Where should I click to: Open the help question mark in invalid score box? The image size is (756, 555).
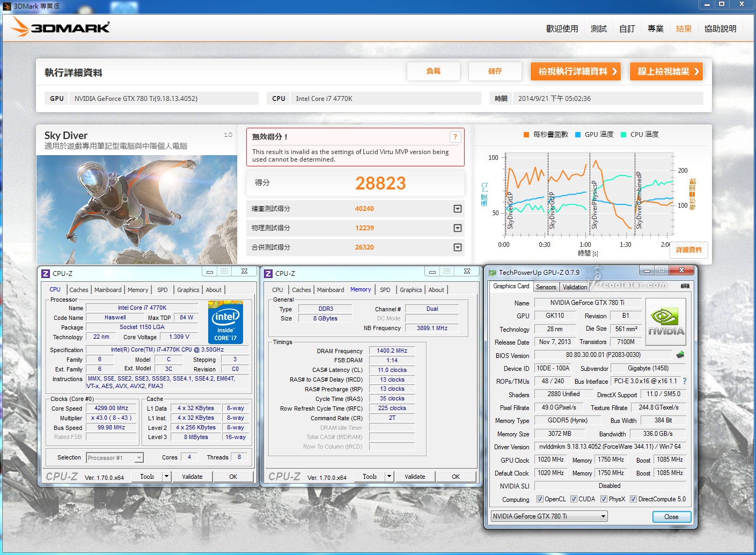455,137
